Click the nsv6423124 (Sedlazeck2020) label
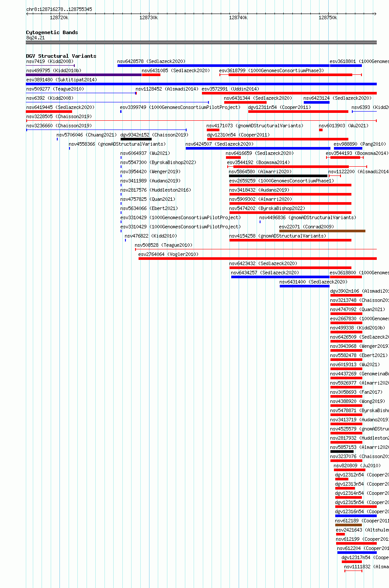This screenshot has width=389, height=588. pyautogui.click(x=338, y=98)
